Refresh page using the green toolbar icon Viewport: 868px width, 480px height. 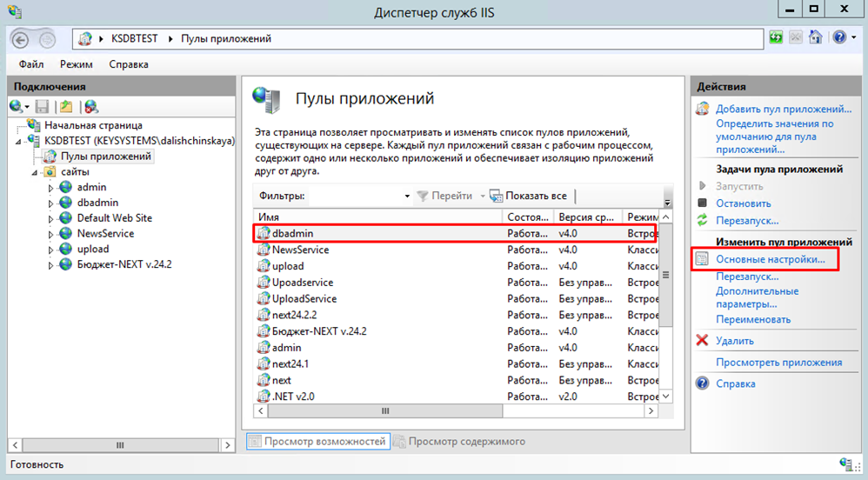[776, 37]
